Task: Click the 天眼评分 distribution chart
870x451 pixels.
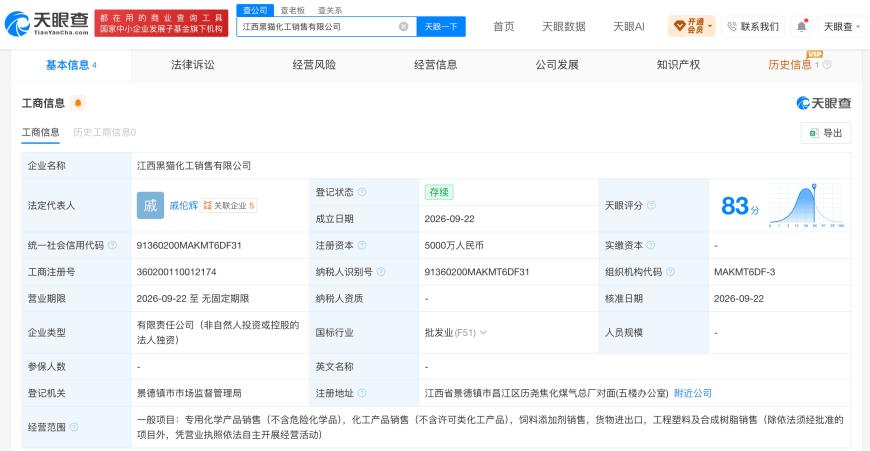Action: tap(807, 205)
